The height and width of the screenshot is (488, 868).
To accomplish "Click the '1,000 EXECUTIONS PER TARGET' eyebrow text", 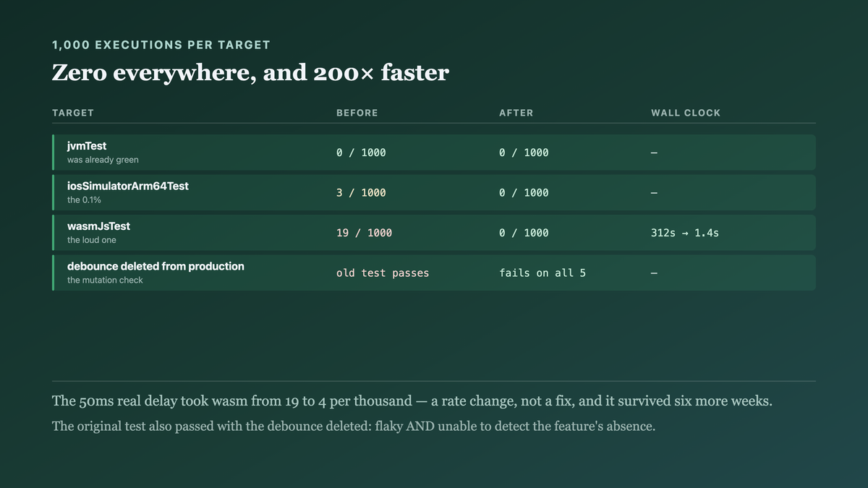I will [161, 45].
